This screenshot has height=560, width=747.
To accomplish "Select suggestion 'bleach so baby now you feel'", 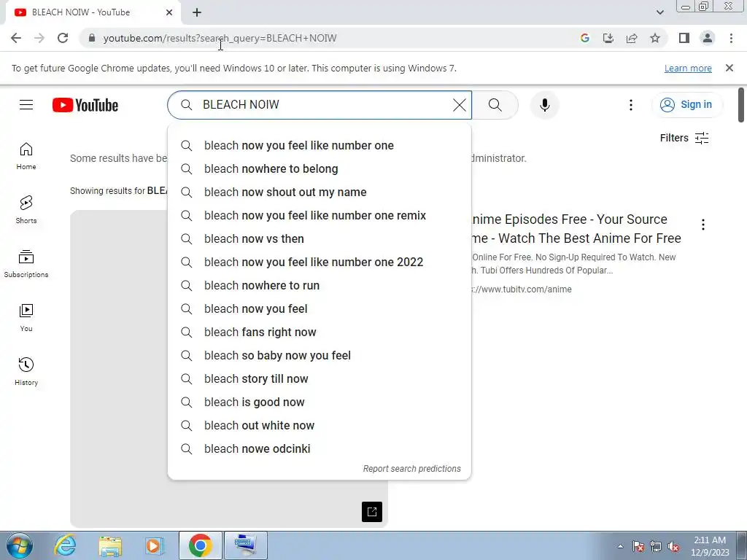I will pos(320,356).
